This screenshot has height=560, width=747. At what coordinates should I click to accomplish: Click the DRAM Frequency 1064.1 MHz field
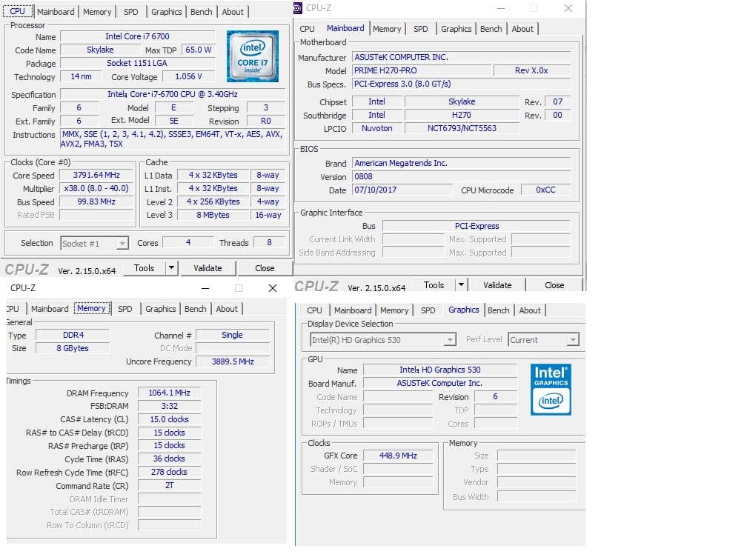169,393
